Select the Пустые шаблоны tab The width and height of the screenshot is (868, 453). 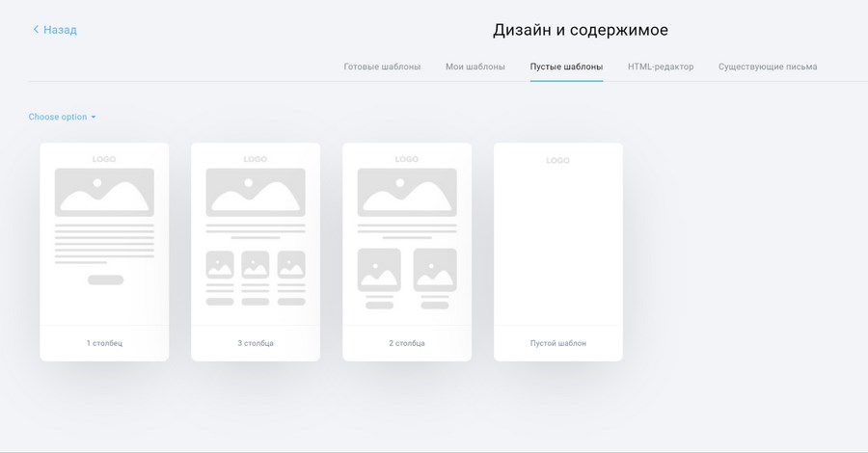(566, 67)
